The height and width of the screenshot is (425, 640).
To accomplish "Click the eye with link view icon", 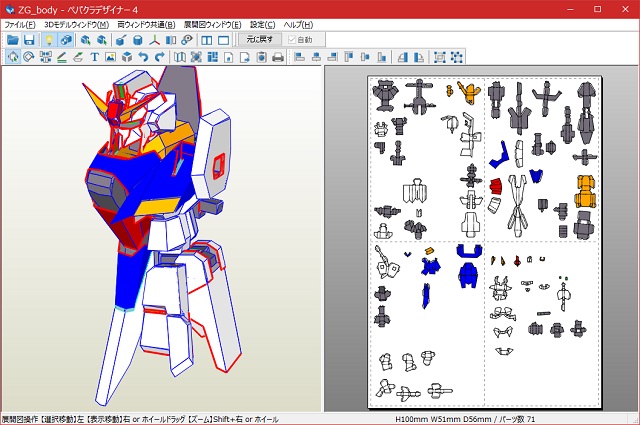I will [187, 40].
